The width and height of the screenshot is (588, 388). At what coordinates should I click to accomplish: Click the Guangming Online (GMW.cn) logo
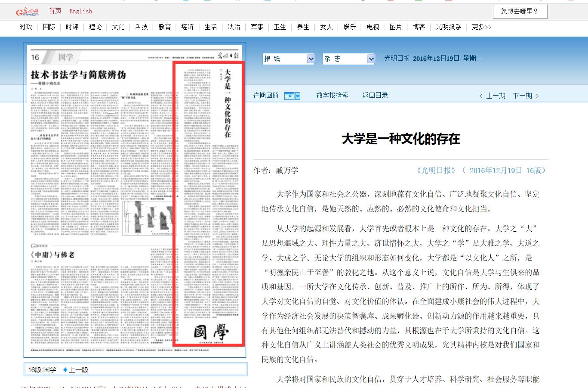click(27, 12)
